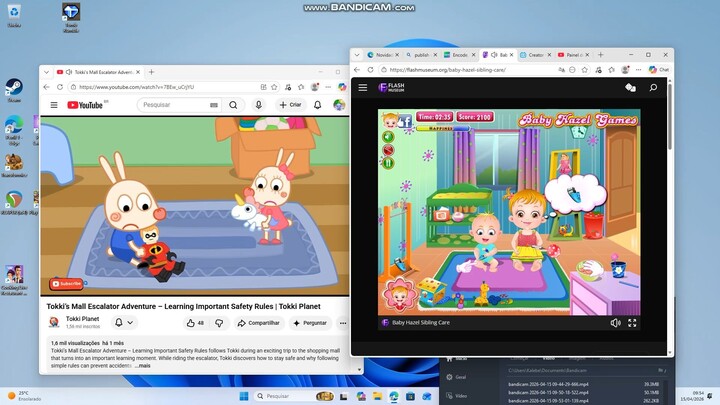The image size is (720, 405).
Task: Open the YouTube hamburger menu
Action: click(x=54, y=105)
